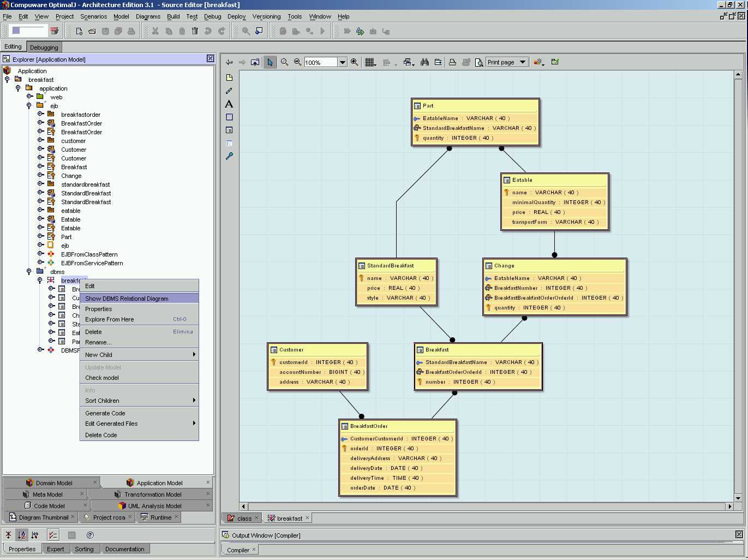Image resolution: width=748 pixels, height=560 pixels.
Task: Click the binoculars find icon
Action: pyautogui.click(x=424, y=62)
